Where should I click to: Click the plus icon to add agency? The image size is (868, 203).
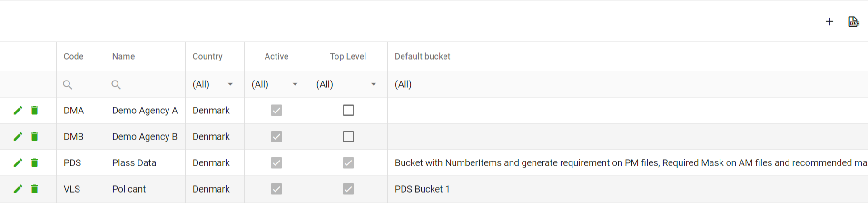(829, 21)
